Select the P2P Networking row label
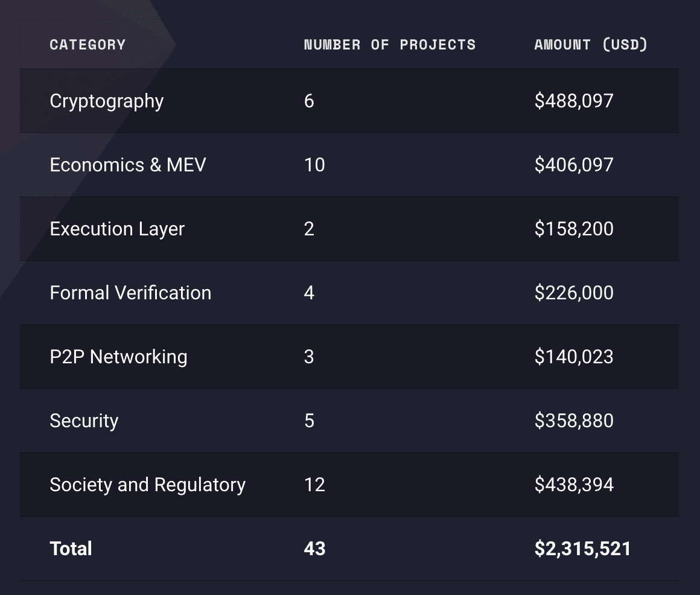Screen dimensions: 700x595 [118, 357]
